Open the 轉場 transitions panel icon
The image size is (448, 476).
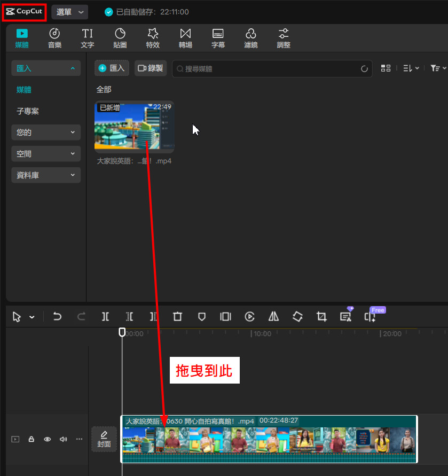click(x=185, y=38)
